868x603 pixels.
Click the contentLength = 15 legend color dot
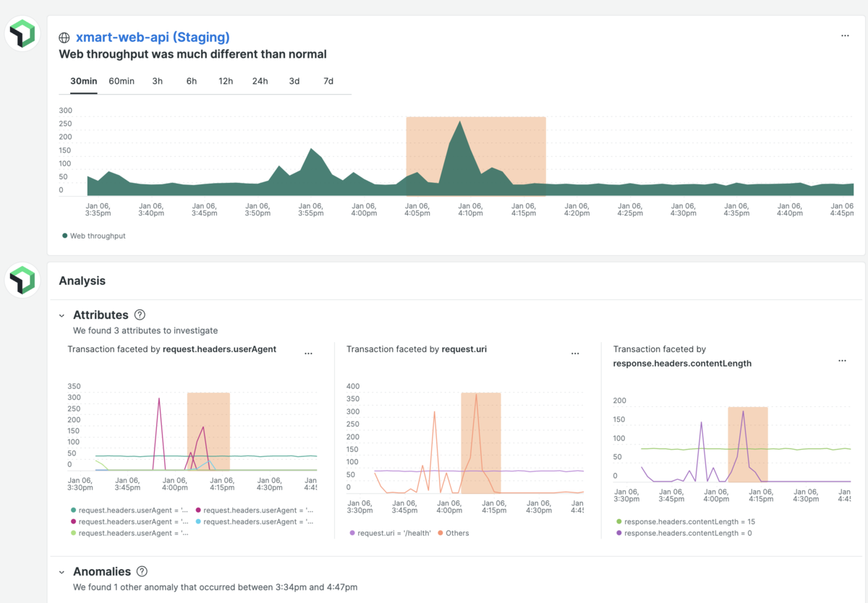(618, 521)
